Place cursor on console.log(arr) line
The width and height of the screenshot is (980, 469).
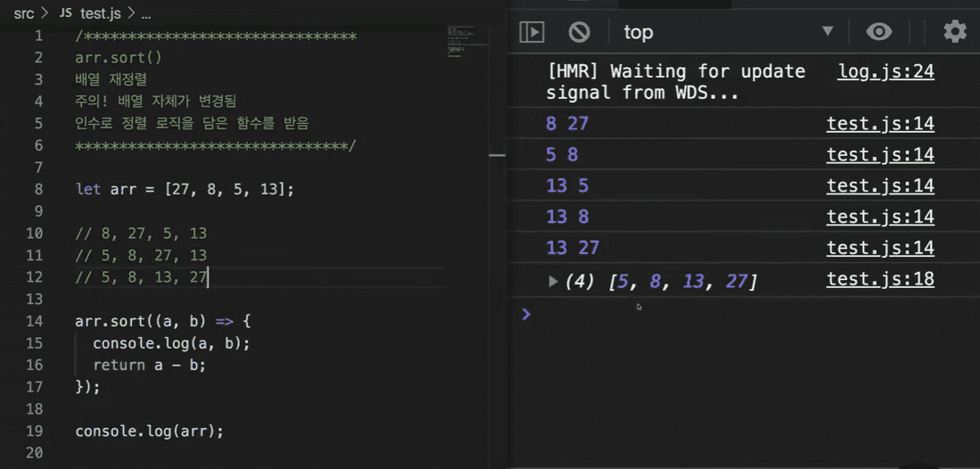point(149,432)
